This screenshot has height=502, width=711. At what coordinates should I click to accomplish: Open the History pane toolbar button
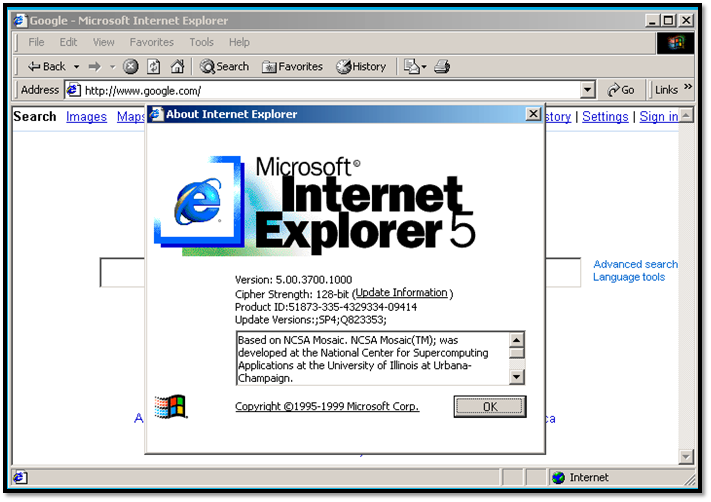[x=361, y=67]
